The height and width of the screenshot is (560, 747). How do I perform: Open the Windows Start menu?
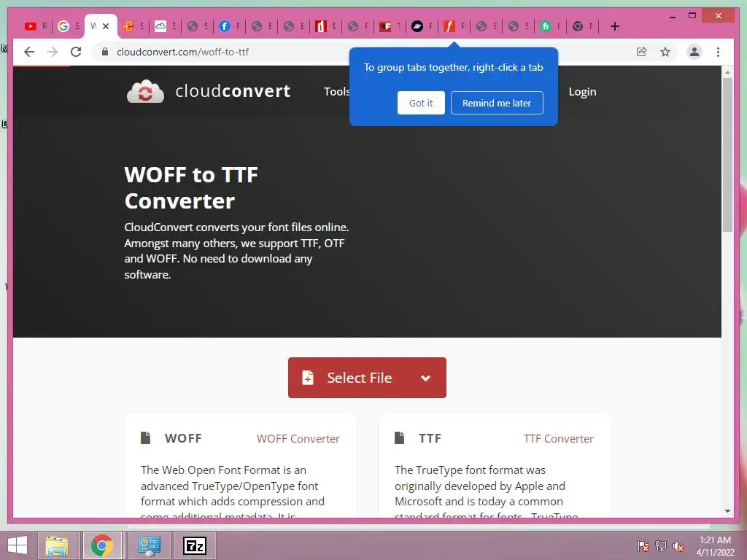(18, 545)
